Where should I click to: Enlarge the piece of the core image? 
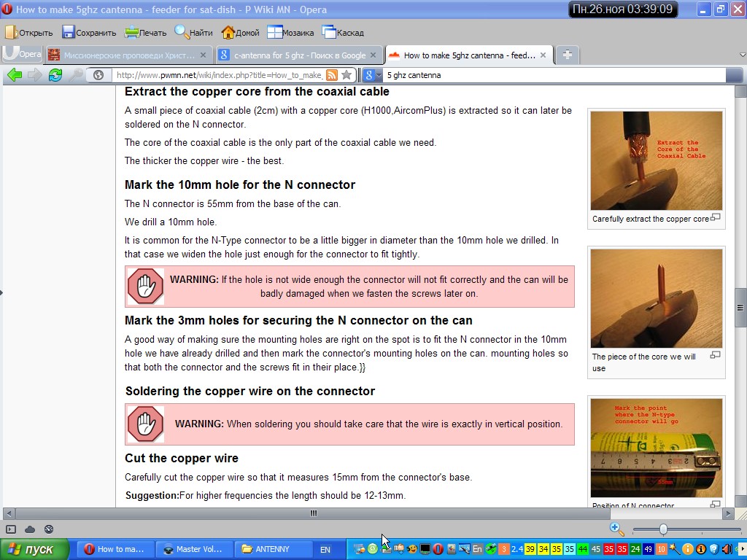[715, 355]
